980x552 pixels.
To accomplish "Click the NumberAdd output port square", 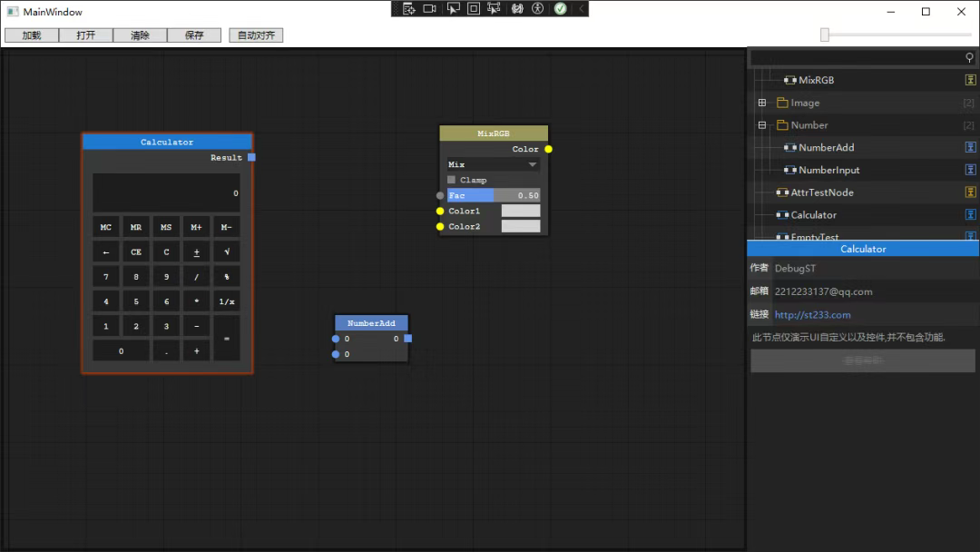I will click(408, 339).
